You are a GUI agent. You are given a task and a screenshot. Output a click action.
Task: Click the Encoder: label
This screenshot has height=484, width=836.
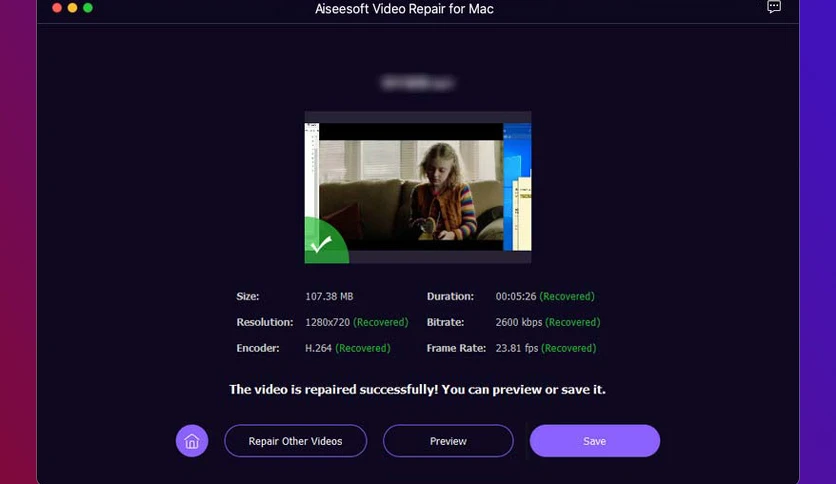(258, 348)
